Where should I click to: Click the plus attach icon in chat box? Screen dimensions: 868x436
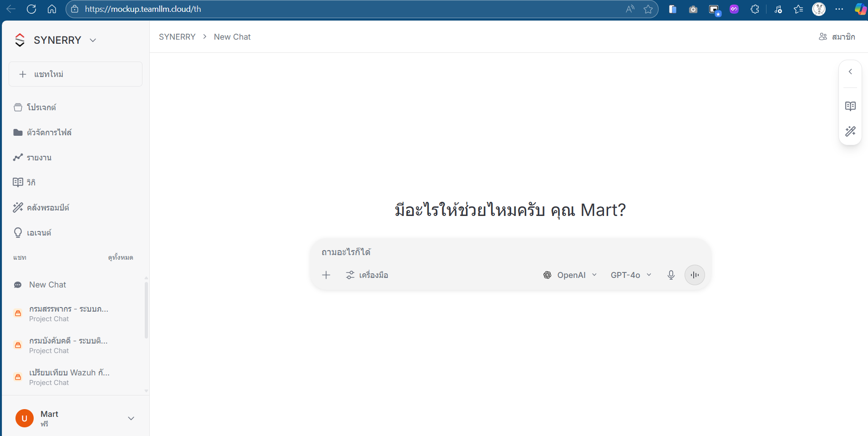click(x=326, y=275)
